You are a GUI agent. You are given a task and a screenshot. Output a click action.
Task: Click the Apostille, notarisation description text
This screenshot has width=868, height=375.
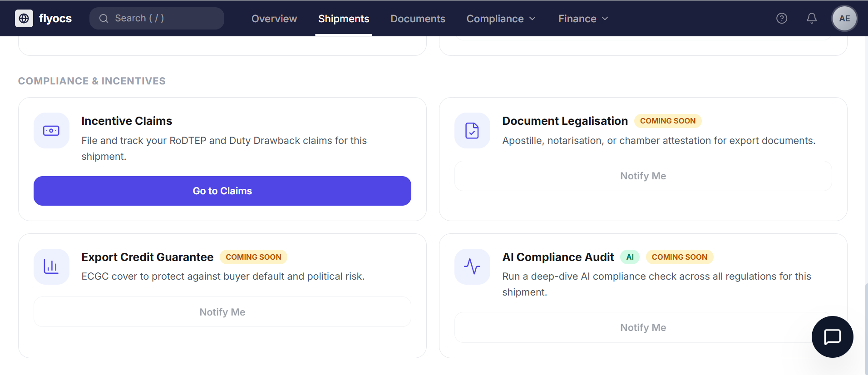(659, 141)
